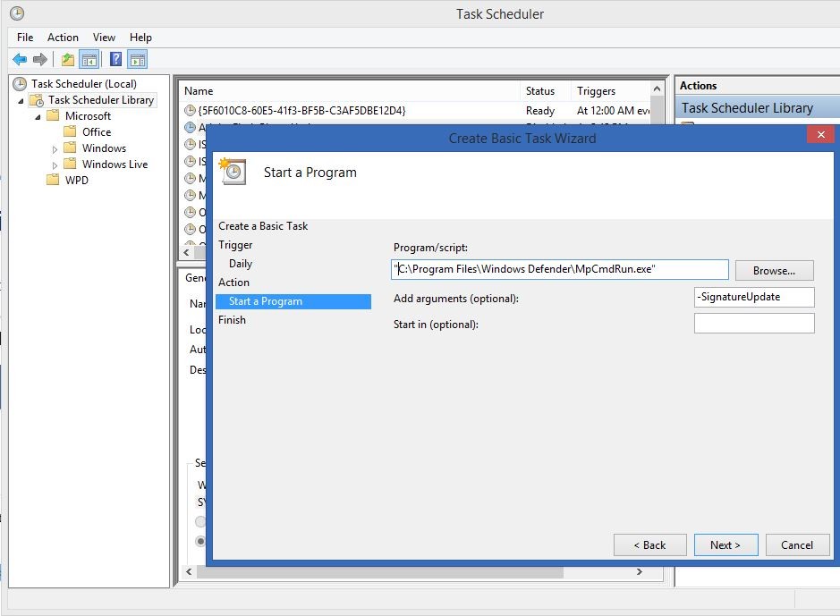
Task: Toggle the Show/Hide Console Tree icon
Action: (x=89, y=60)
